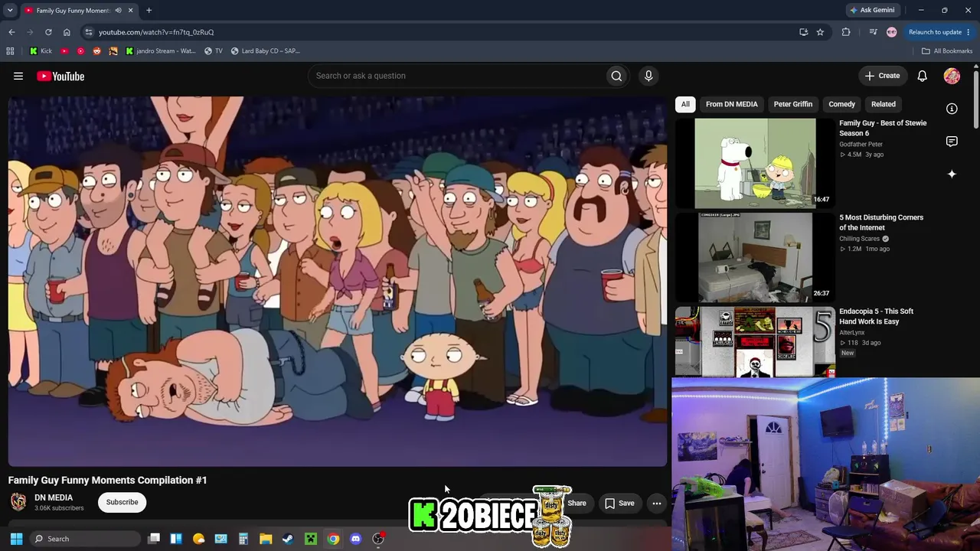Open Endacopia 5 video thumbnail
Image resolution: width=980 pixels, height=551 pixels.
coord(755,342)
